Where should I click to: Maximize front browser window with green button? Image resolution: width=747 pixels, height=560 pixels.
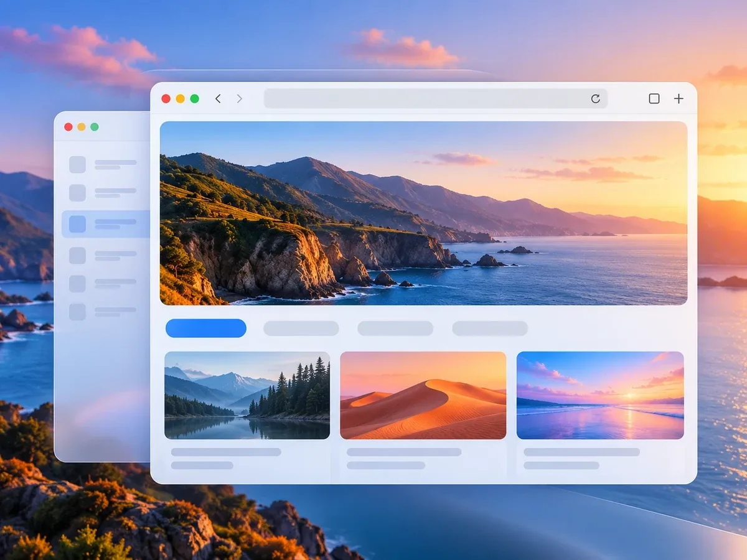click(194, 98)
